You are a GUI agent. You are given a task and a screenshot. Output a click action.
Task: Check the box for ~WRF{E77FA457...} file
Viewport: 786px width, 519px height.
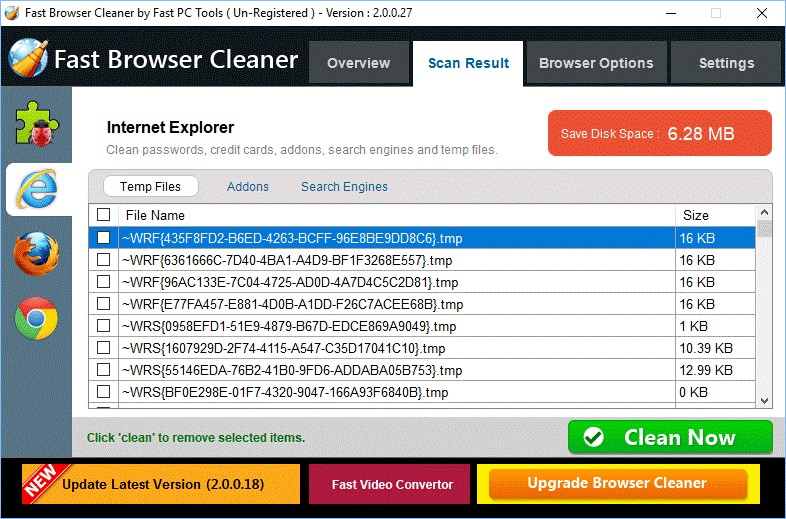[103, 303]
